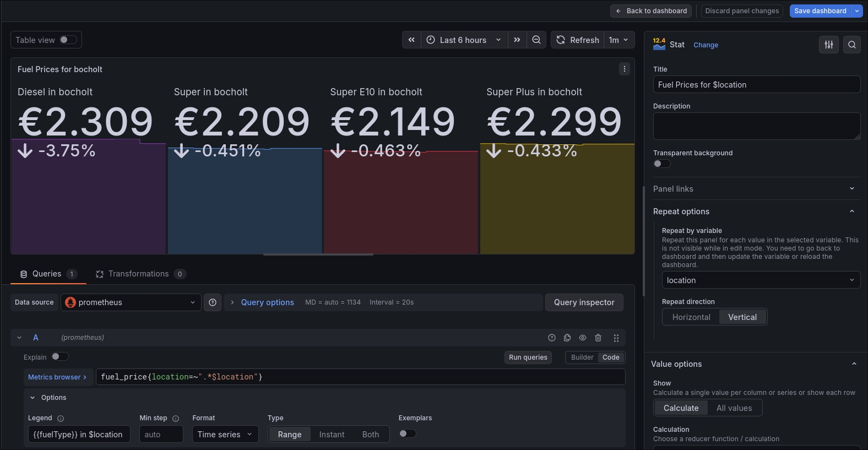Screen dimensions: 868x450
Task: Shift time range forward with double-right arrows
Action: 517,40
